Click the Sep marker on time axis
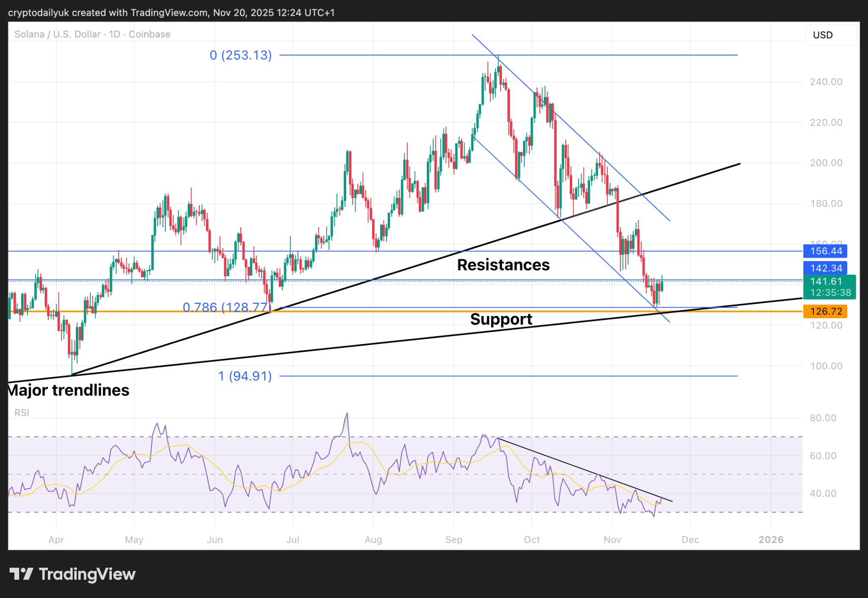 coord(453,540)
